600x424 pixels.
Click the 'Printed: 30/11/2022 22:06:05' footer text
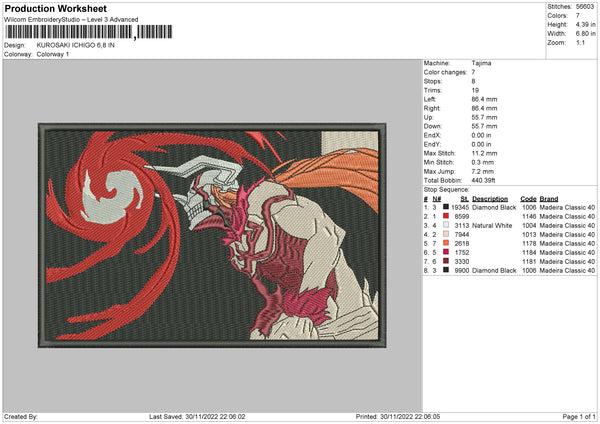[398, 416]
